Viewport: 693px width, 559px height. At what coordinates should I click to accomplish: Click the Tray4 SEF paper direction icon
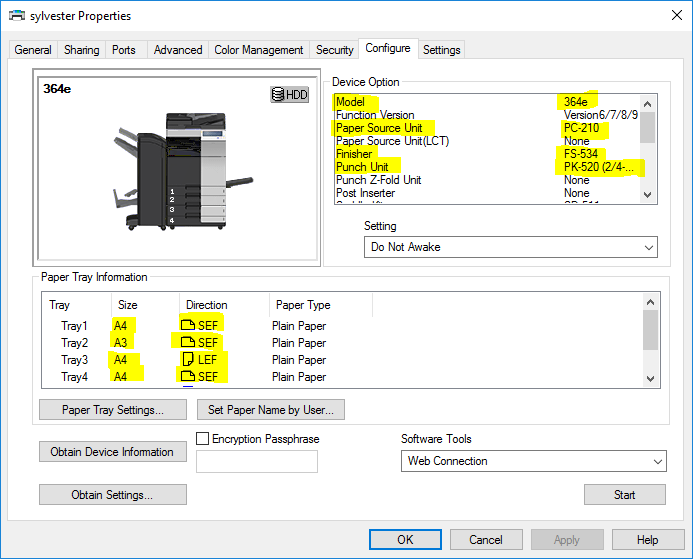pos(188,376)
